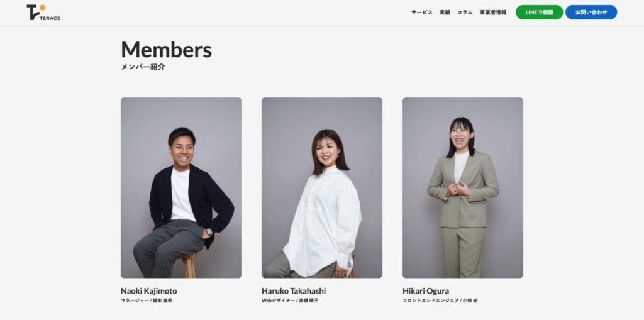Click the orange dot in the TERACE logo
Viewport: 644px width, 320px height.
click(x=42, y=8)
